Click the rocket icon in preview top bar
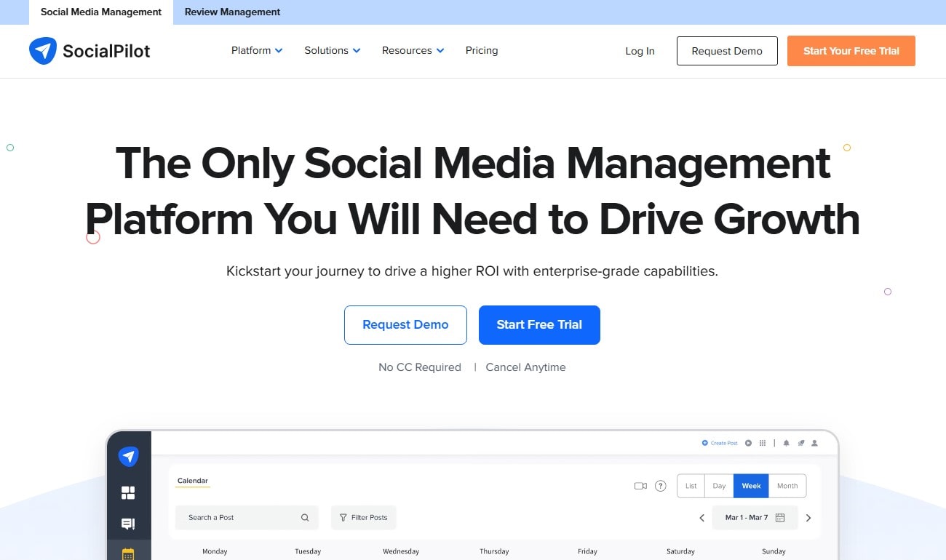 [x=800, y=443]
